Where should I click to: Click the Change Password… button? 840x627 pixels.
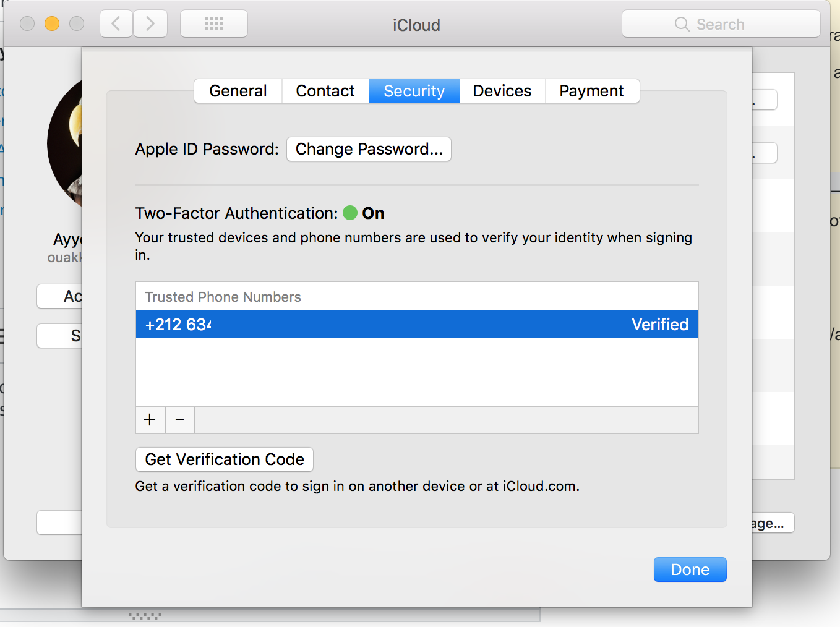[x=369, y=149]
